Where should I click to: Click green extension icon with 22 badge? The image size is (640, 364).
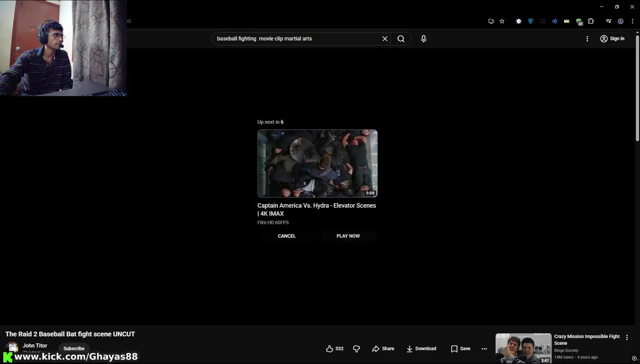[579, 22]
